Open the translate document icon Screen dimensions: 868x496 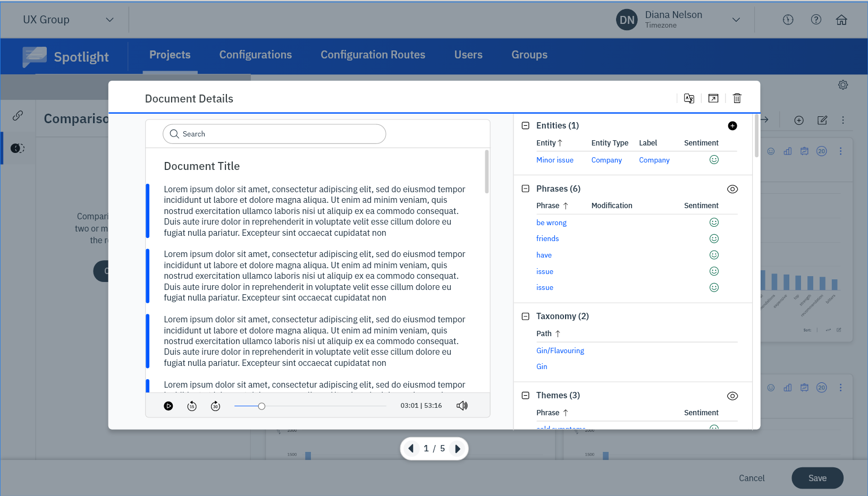[x=689, y=98]
